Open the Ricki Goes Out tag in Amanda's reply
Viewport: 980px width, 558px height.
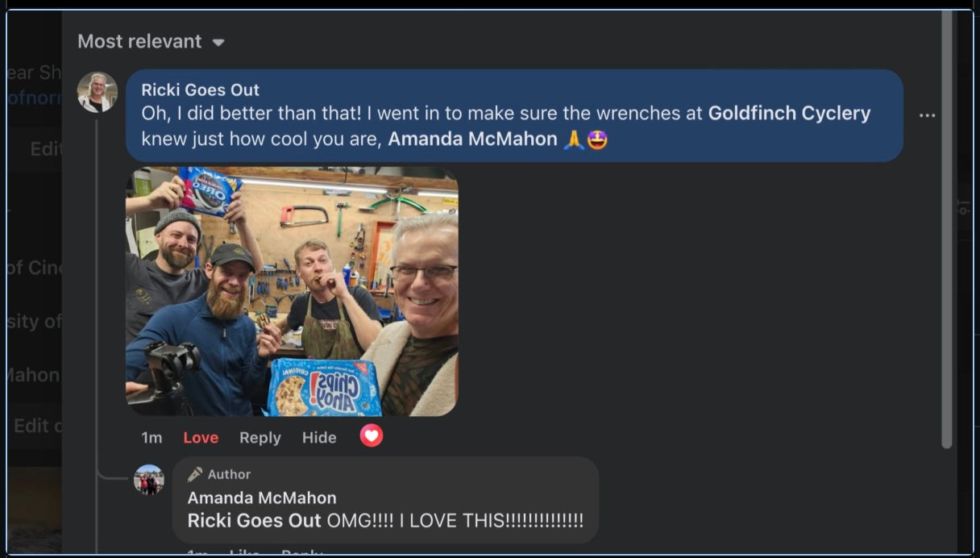[254, 520]
